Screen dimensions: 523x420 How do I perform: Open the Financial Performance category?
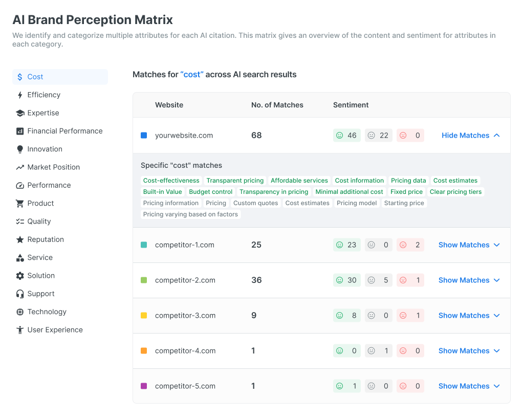point(64,131)
